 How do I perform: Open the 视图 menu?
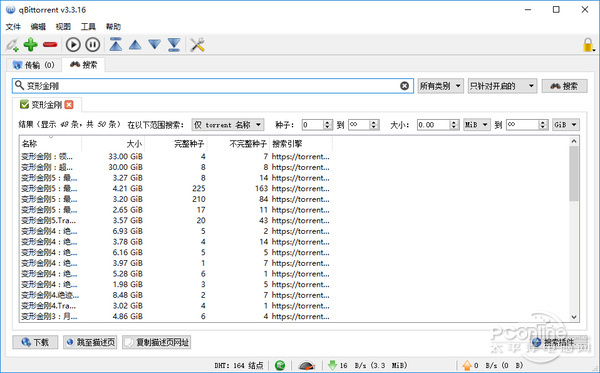[x=63, y=26]
